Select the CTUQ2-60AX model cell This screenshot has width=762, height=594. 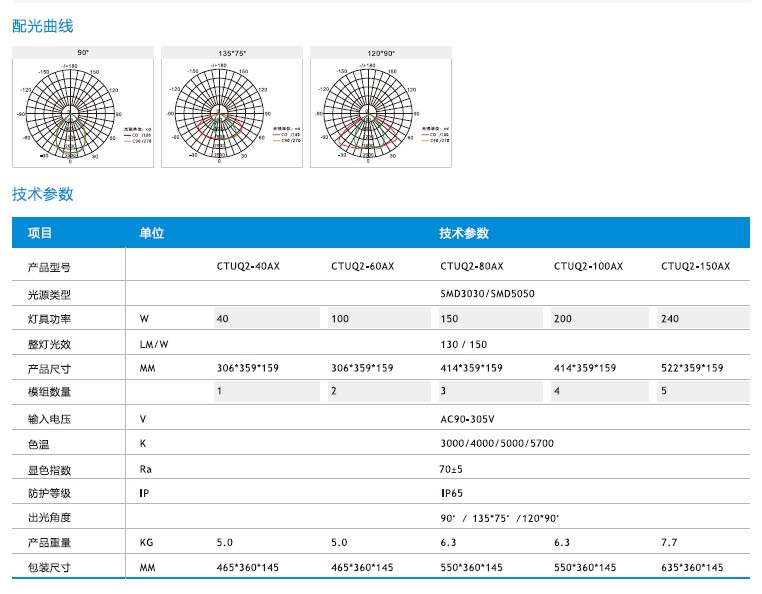click(363, 266)
